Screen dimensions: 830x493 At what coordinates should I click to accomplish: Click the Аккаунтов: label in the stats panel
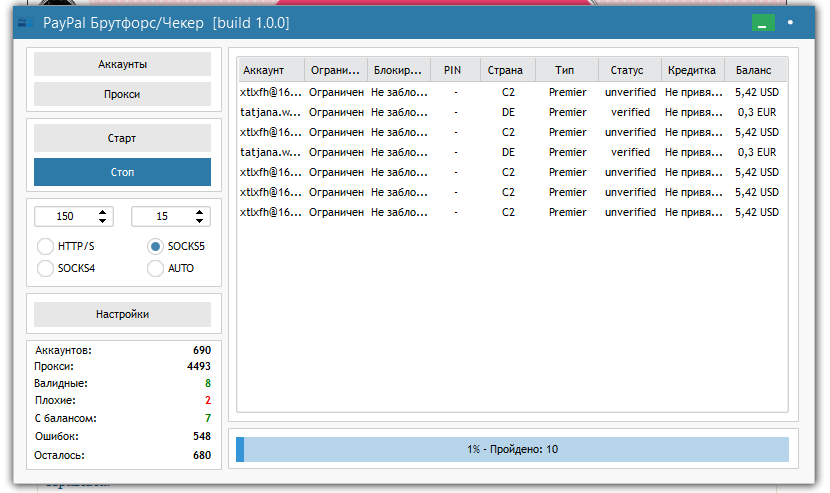coord(64,350)
